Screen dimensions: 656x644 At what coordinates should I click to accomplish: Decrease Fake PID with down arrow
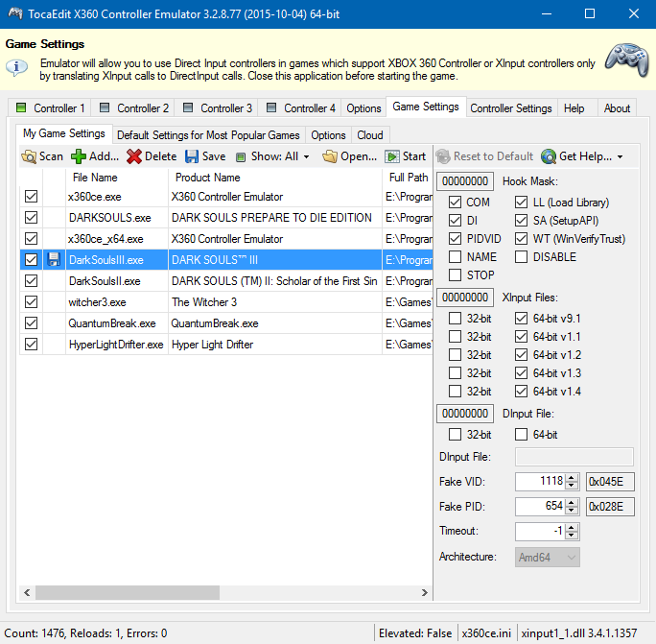pyautogui.click(x=572, y=511)
